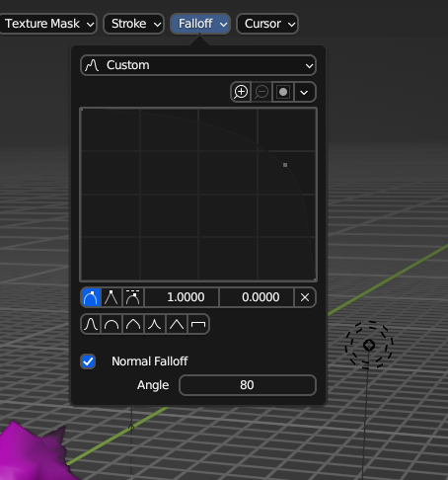Image resolution: width=448 pixels, height=480 pixels.
Task: Toggle the curve clipping options icon
Action: coord(283,92)
